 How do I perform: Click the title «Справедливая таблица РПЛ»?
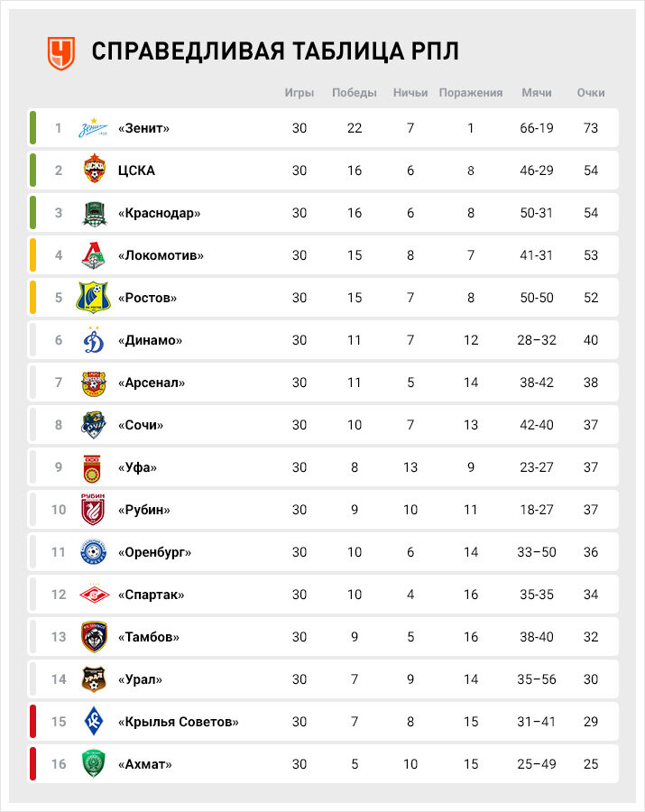point(275,51)
